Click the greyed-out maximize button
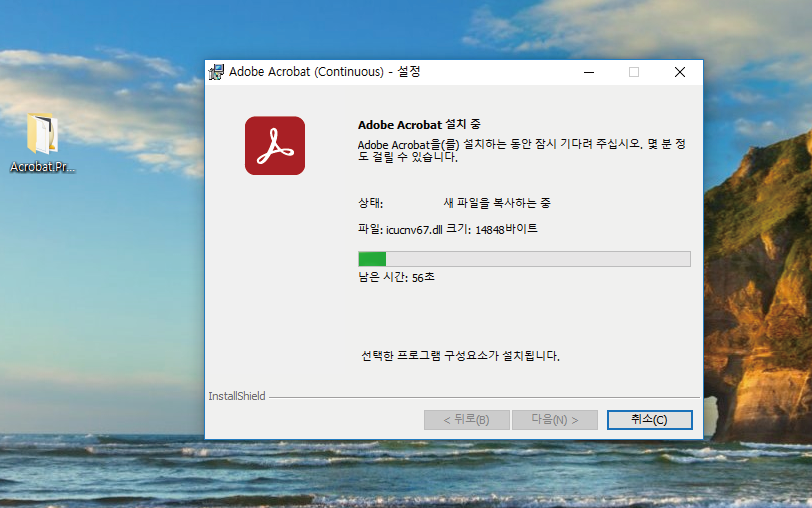Viewport: 812px width, 508px height. point(634,72)
